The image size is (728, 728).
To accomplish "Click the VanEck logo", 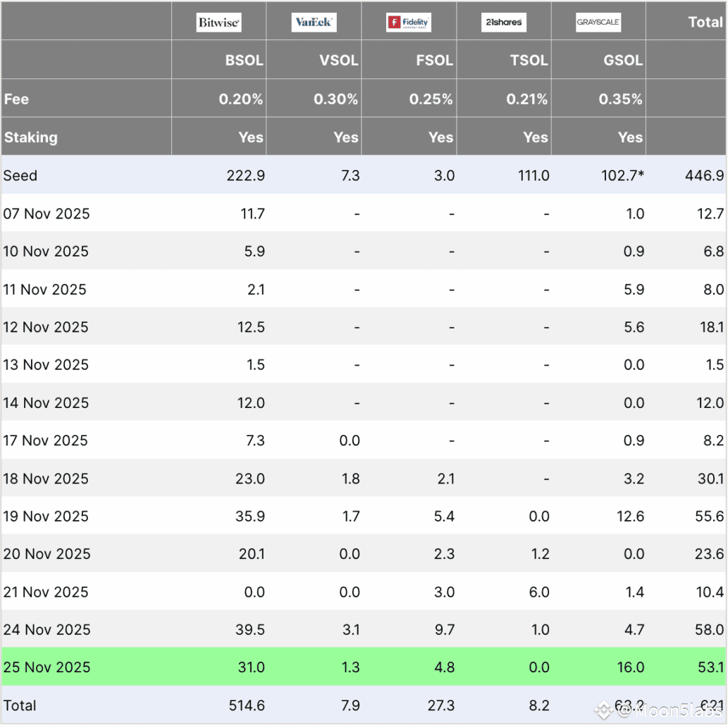I will 314,22.
